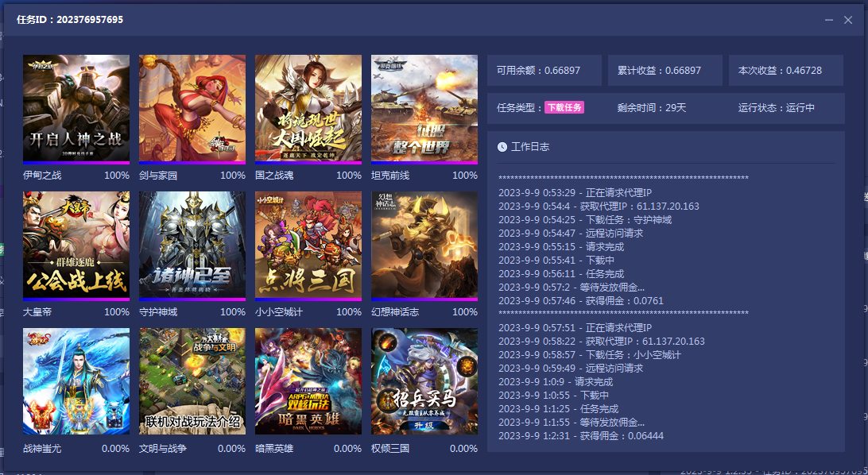
Task: Click the 小小空城计 cartoon game image
Action: click(308, 245)
